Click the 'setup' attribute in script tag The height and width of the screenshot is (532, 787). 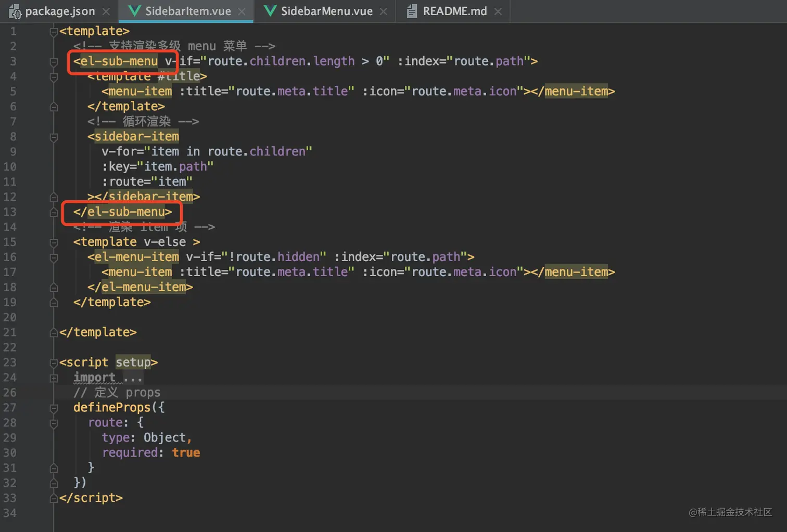133,362
